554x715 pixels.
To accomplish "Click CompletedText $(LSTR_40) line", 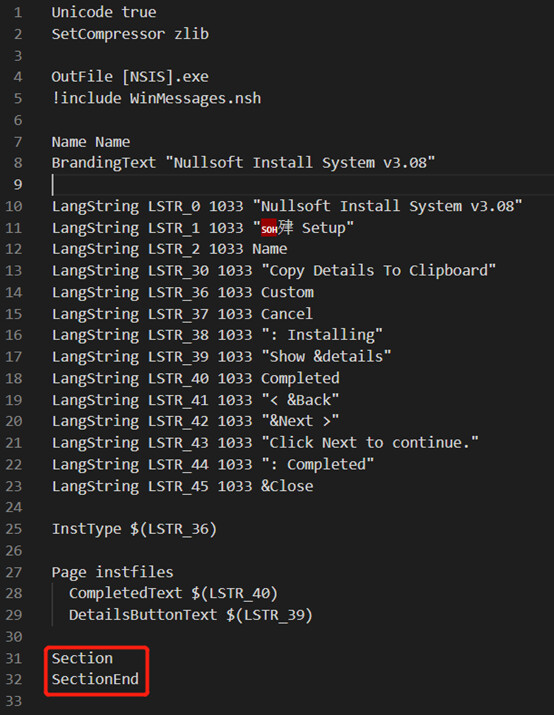I will 173,593.
